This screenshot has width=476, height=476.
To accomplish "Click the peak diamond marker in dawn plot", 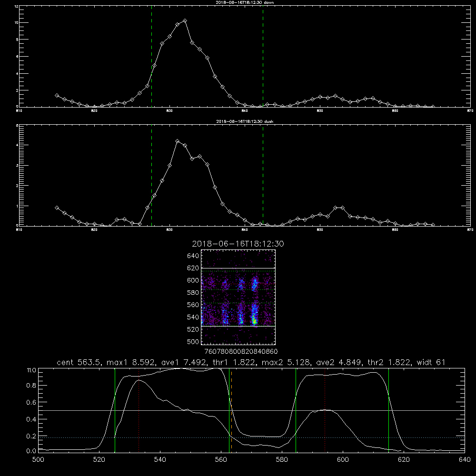I will pyautogui.click(x=185, y=20).
